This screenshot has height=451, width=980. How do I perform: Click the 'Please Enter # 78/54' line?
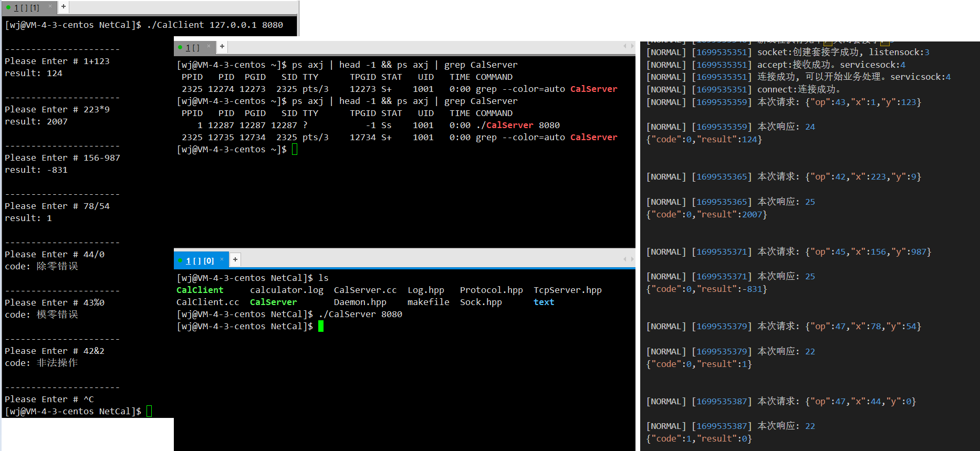point(57,206)
